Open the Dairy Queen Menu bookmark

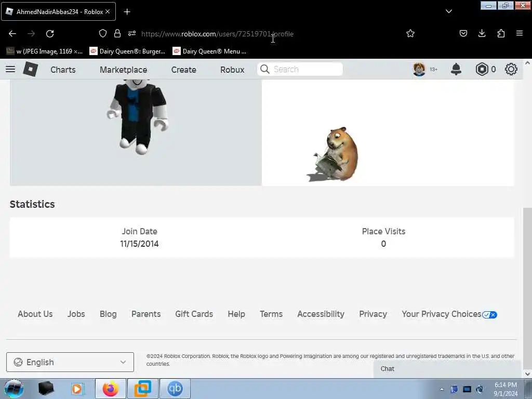pos(210,51)
